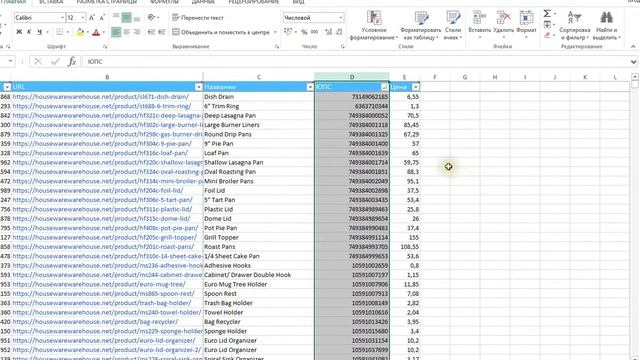Image resolution: width=640 pixels, height=360 pixels.
Task: Switch to the ДАННЫЕ tab
Action: pyautogui.click(x=203, y=2)
